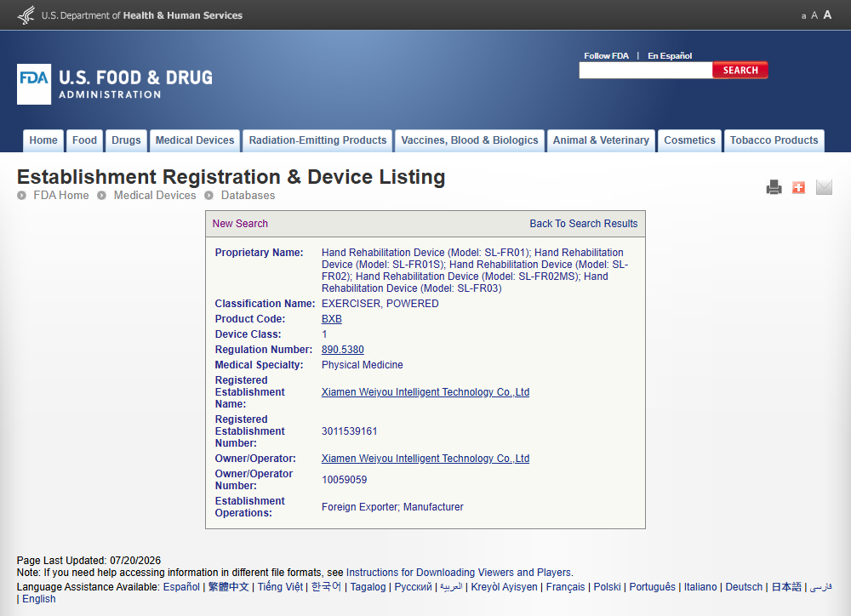
Task: Click the Medical Devices breadcrumb
Action: [x=155, y=196]
